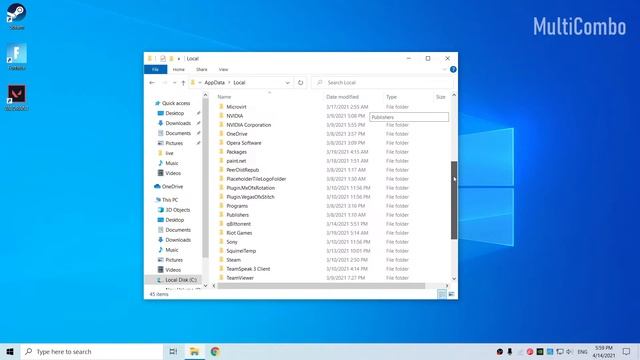Open Task View on the taskbar
Viewport: 640px width, 360px height.
point(173,351)
